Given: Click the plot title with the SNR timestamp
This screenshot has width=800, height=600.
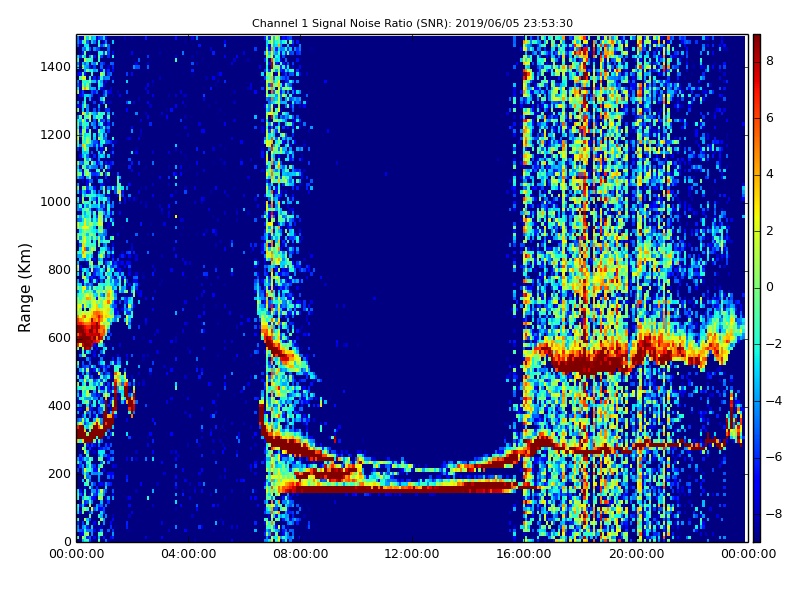Looking at the screenshot, I should tap(412, 23).
